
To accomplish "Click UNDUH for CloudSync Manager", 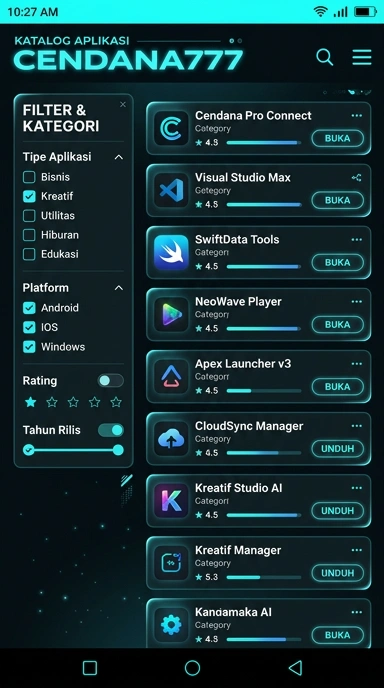I will point(337,449).
